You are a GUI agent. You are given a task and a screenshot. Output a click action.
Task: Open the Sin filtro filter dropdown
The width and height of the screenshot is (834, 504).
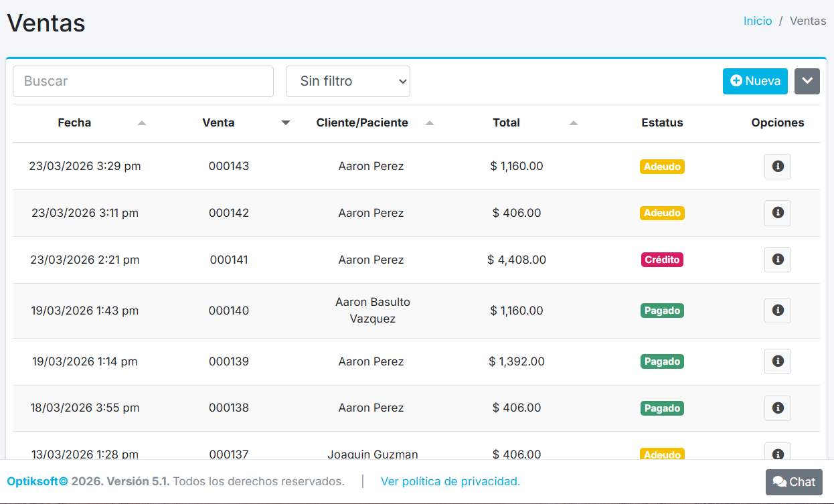point(347,81)
